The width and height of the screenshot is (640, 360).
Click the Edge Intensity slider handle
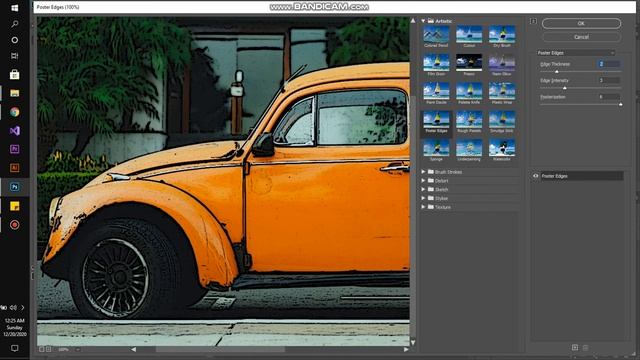point(565,88)
